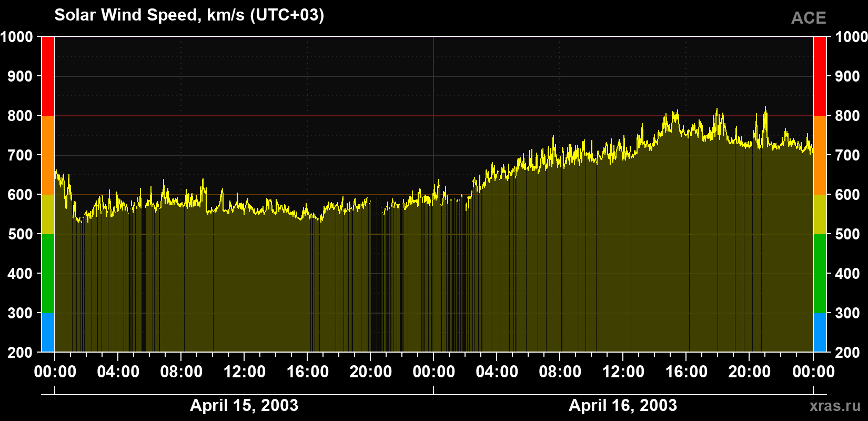This screenshot has width=868, height=421.
Task: Click the blue color band on right scale
Action: coord(820,333)
